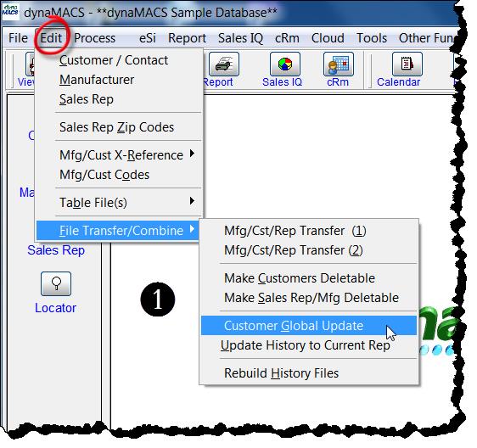The image size is (477, 448).
Task: Open the Cloud menu
Action: 328,38
